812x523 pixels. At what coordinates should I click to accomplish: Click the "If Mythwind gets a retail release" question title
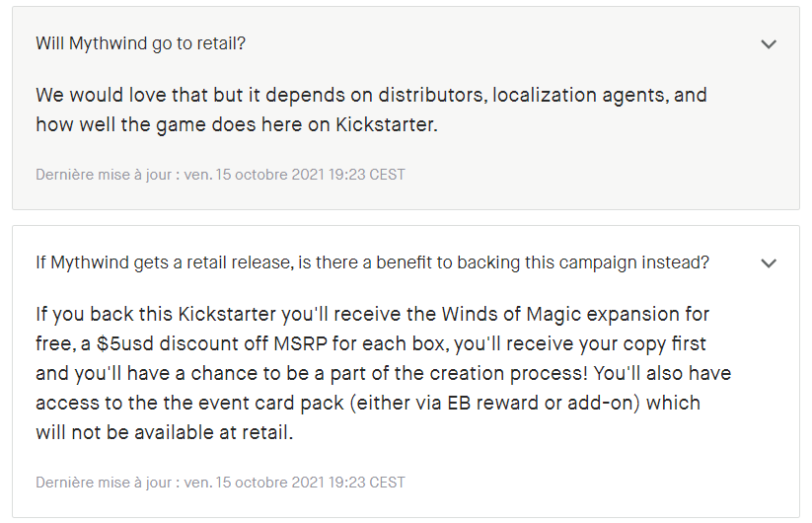(372, 262)
